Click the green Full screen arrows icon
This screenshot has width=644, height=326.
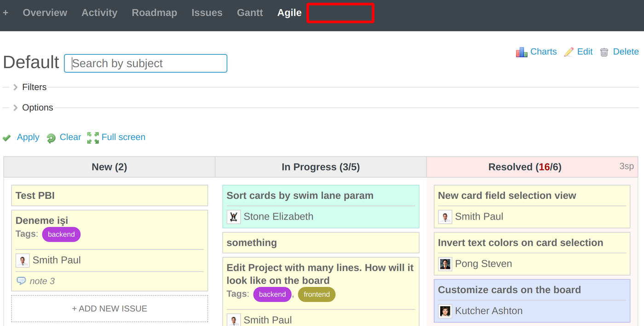point(92,137)
